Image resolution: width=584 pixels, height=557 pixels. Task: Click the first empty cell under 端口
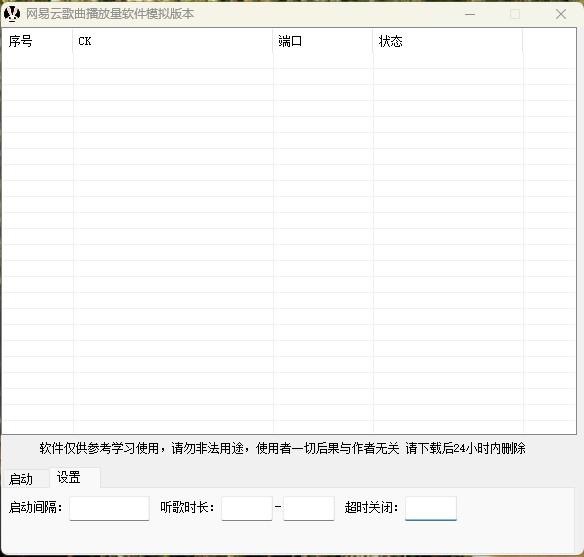pos(323,61)
